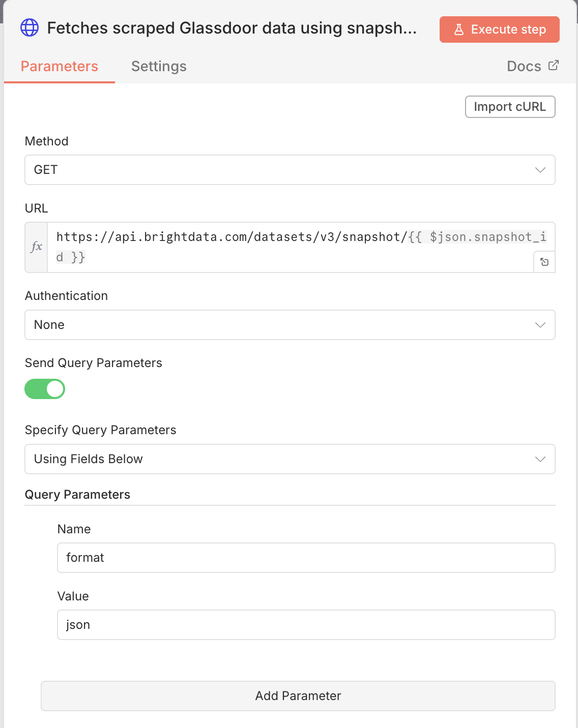
Task: Toggle off Send Query Parameters
Action: [x=45, y=389]
